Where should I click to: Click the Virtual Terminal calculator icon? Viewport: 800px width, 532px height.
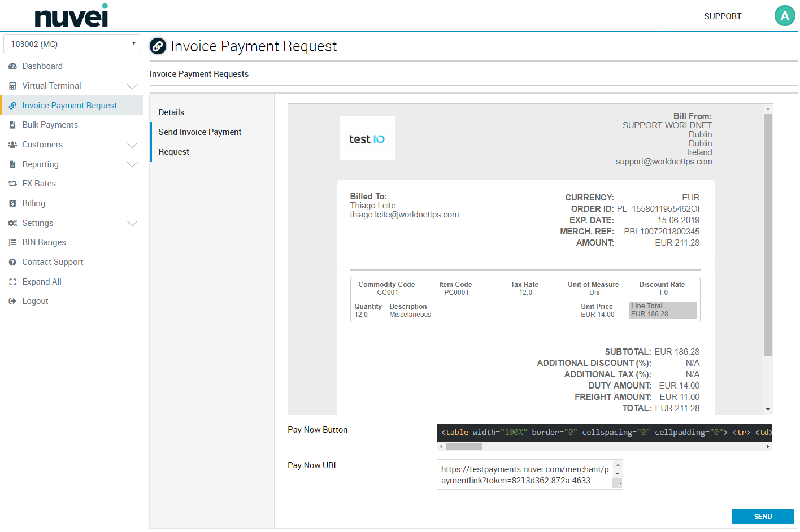pos(12,86)
